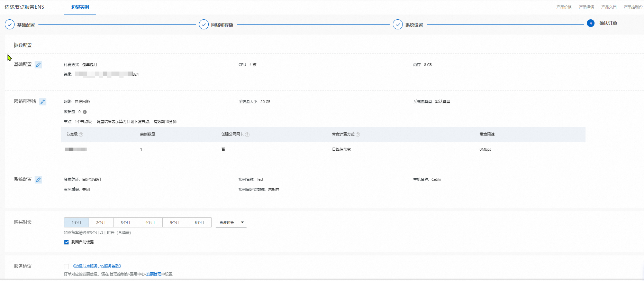
Task: Click the 带宽限速 column header
Action: [x=487, y=134]
